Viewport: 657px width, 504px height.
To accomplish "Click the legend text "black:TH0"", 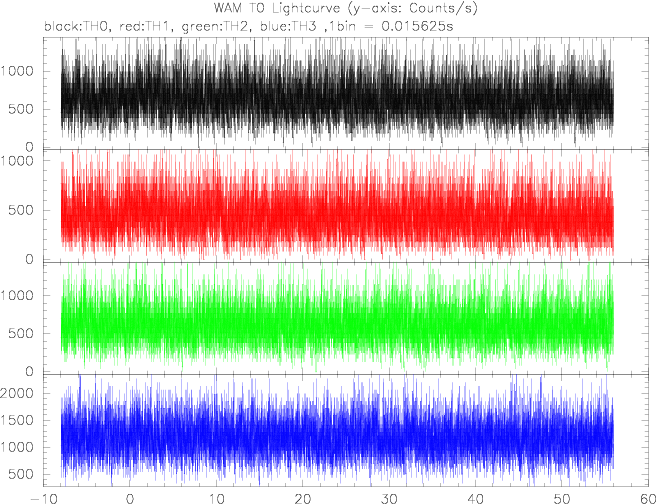I will coord(77,26).
